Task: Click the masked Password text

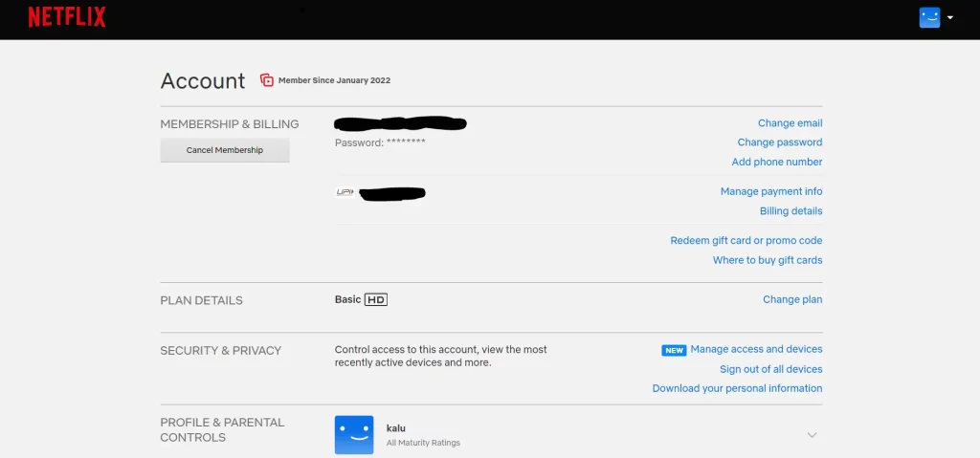Action: point(380,142)
